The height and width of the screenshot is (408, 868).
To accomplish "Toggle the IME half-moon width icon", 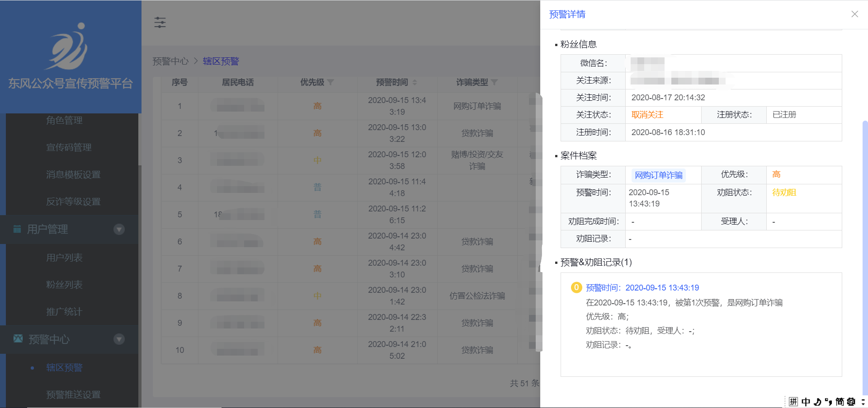I will click(x=817, y=402).
